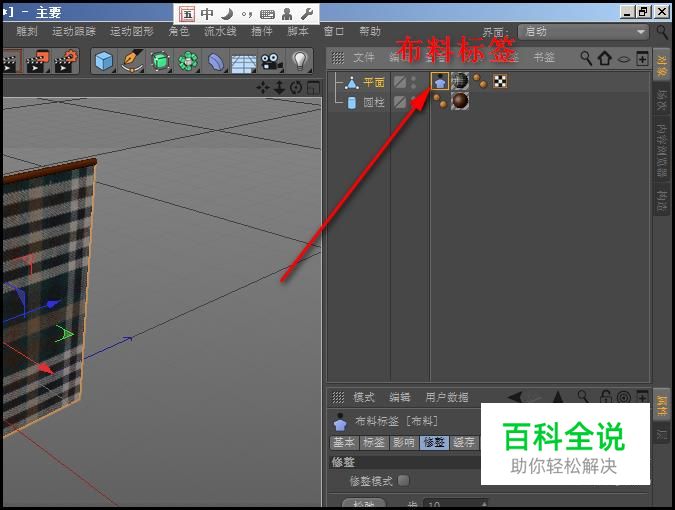Viewport: 675px width, 510px height.
Task: Switch to the 影响 tab
Action: (x=404, y=442)
